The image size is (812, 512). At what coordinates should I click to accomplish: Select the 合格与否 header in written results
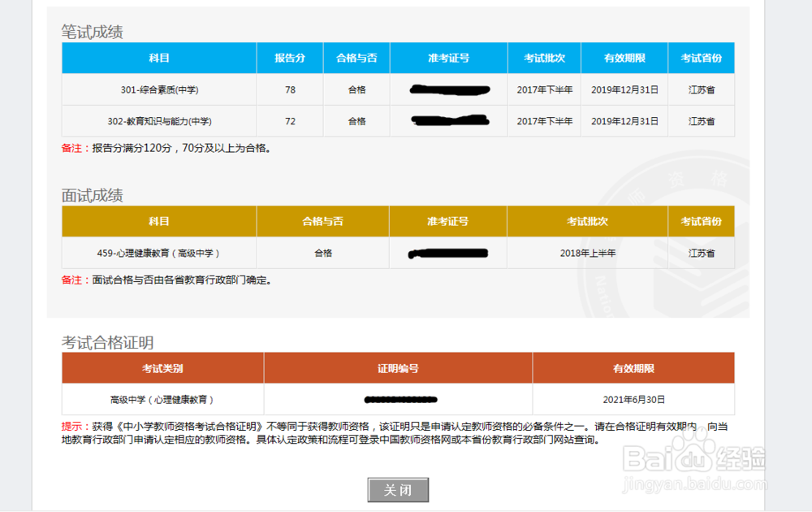356,58
